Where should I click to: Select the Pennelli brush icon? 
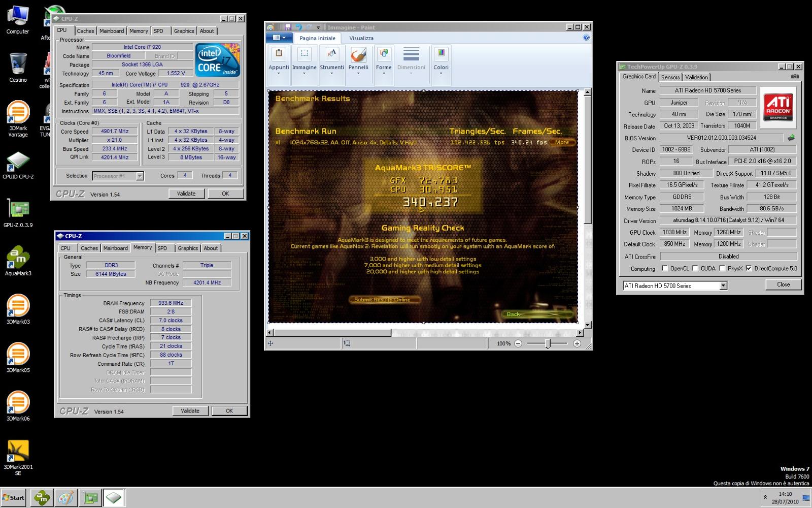[x=358, y=54]
